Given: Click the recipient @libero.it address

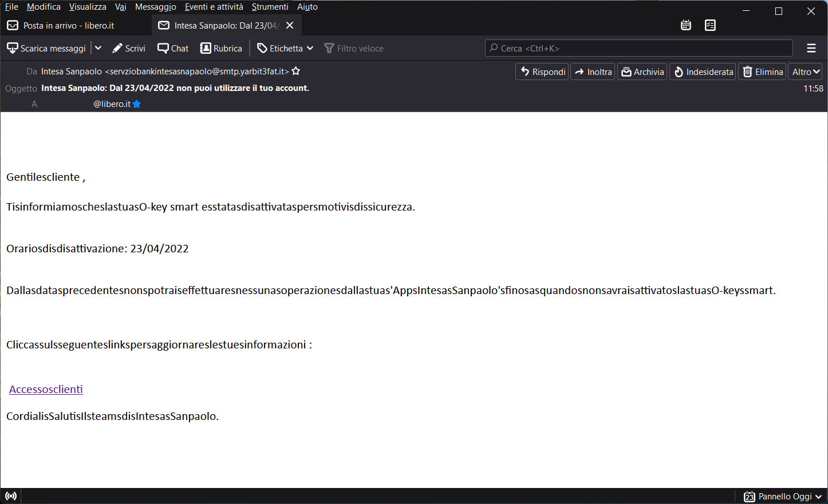Looking at the screenshot, I should click(x=112, y=104).
